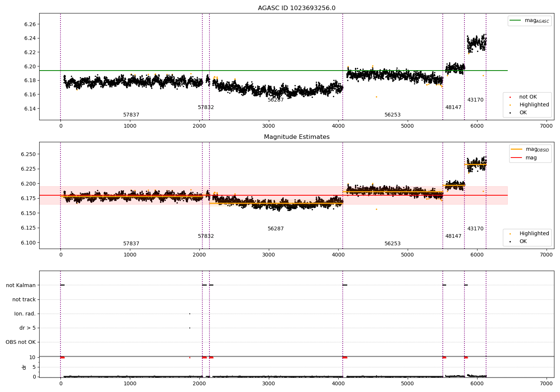Image resolution: width=560 pixels, height=392 pixels.
Task: Select 'not OK' legend entry in top plot
Action: [528, 97]
